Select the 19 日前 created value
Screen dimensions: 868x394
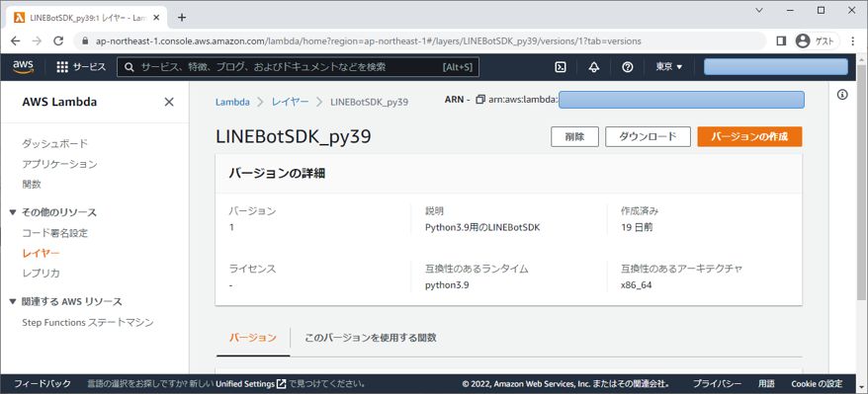(x=637, y=227)
